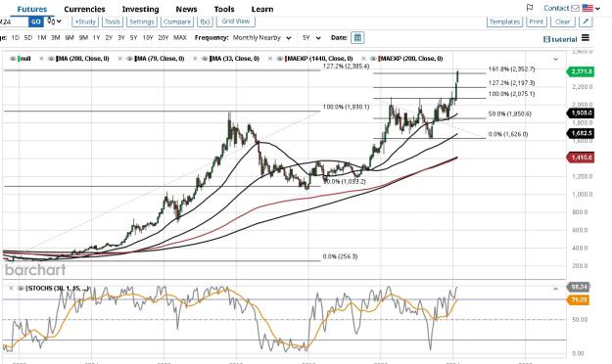Screen dimensions: 612x364
Task: Click the Compare button
Action: [x=177, y=22]
